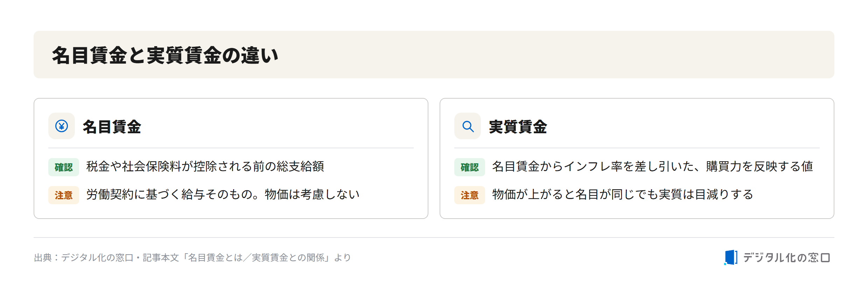Click the magnifying glass icon

click(x=468, y=126)
